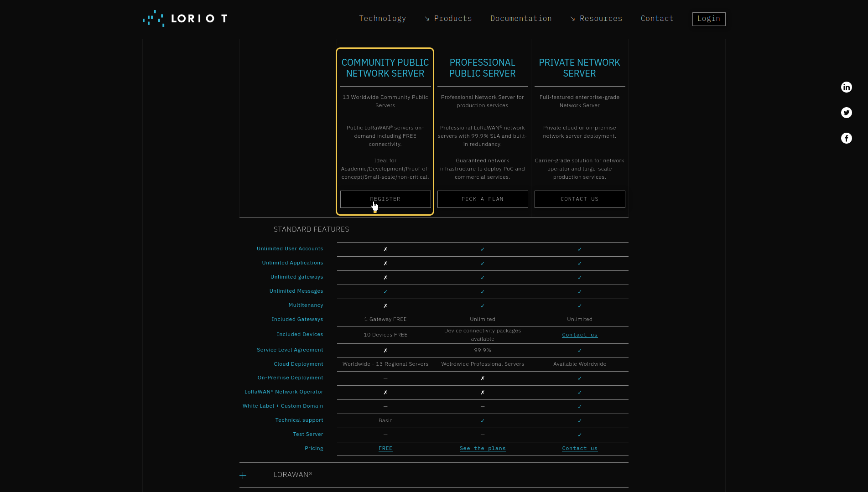Click Full-featured enterprise-grade Network Server text
This screenshot has height=492, width=868.
[x=580, y=102]
